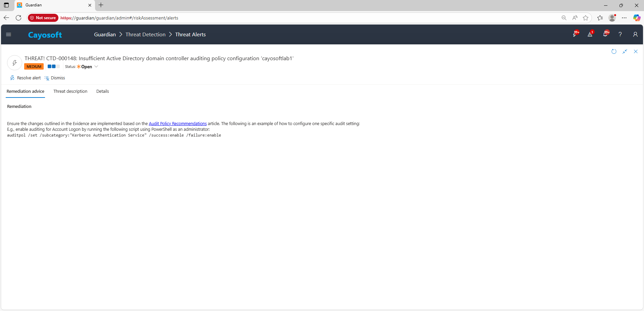
Task: Open the user account profile icon
Action: [635, 34]
